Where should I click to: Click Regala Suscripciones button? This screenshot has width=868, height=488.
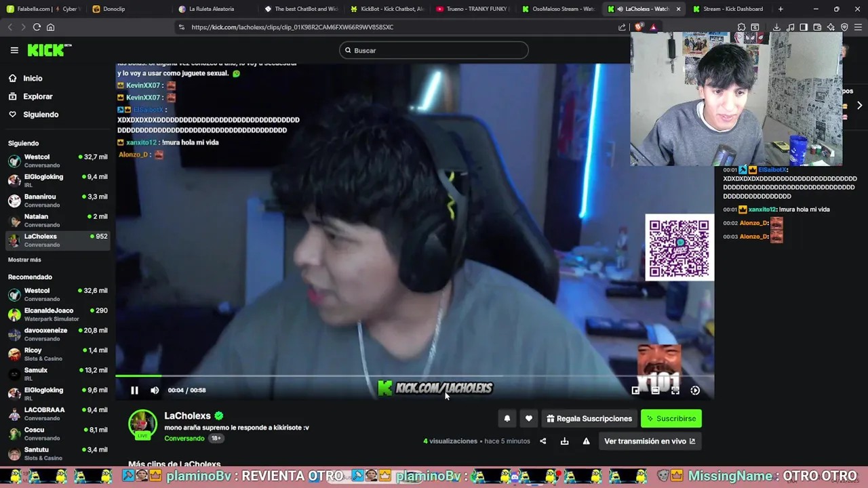(589, 419)
